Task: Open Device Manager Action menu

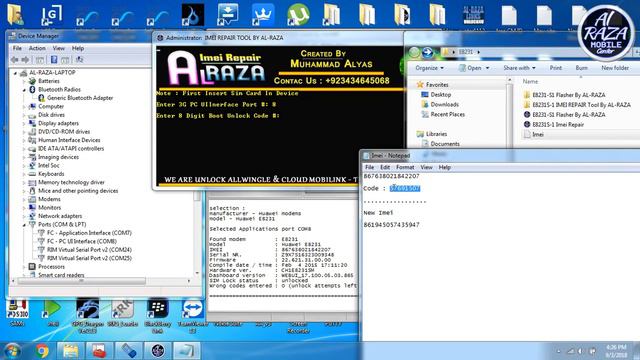Action: click(37, 48)
